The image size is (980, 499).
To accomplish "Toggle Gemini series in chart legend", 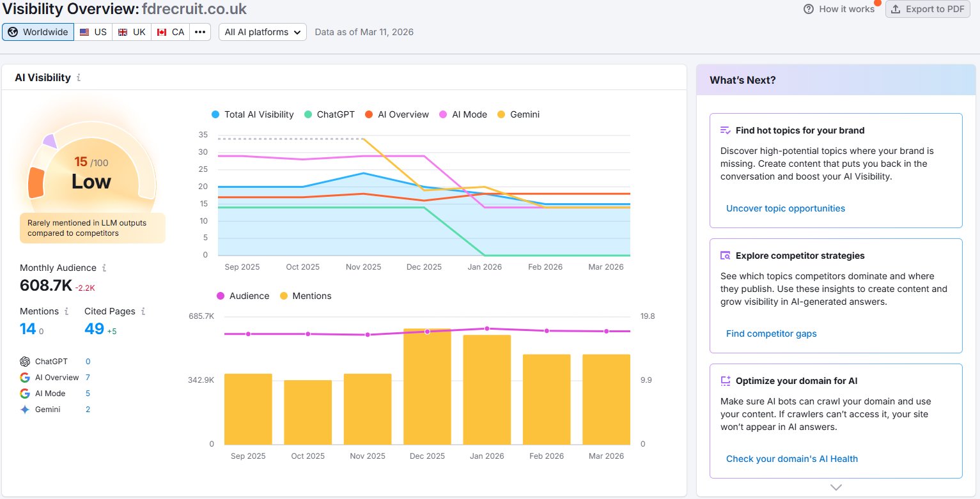I will 518,114.
